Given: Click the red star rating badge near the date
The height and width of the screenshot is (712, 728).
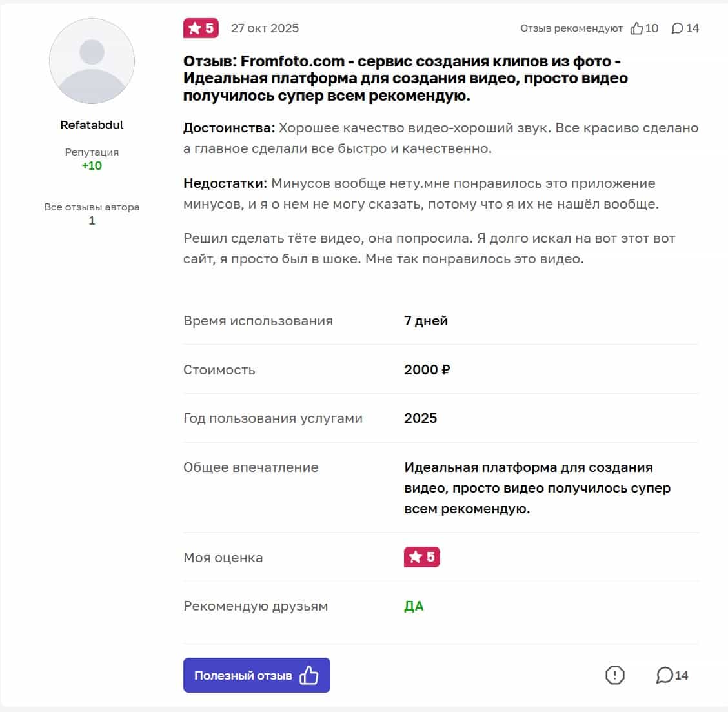Looking at the screenshot, I should 200,28.
